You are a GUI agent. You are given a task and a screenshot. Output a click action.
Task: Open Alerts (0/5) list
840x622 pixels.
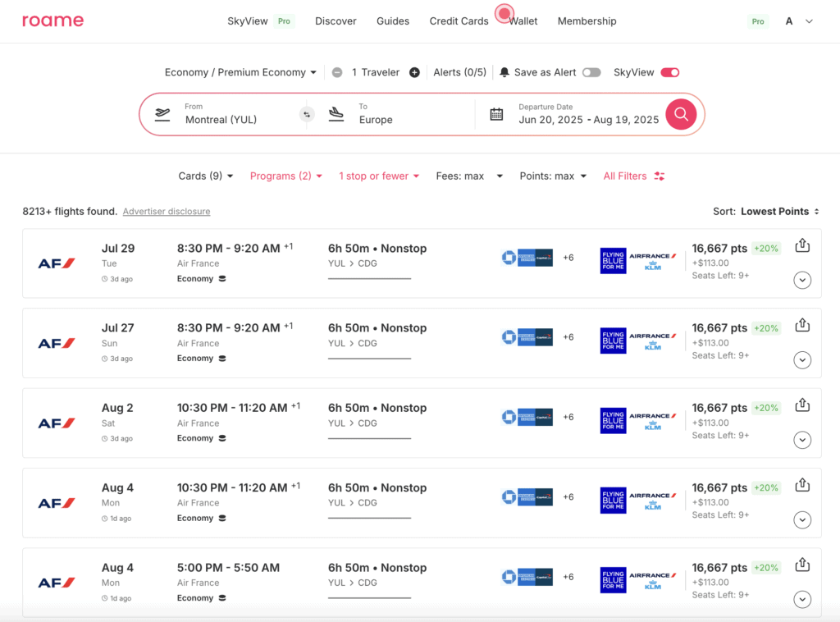click(x=459, y=72)
